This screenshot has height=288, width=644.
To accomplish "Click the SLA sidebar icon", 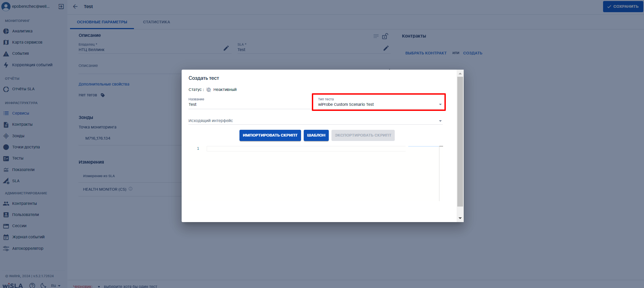I will 6,181.
